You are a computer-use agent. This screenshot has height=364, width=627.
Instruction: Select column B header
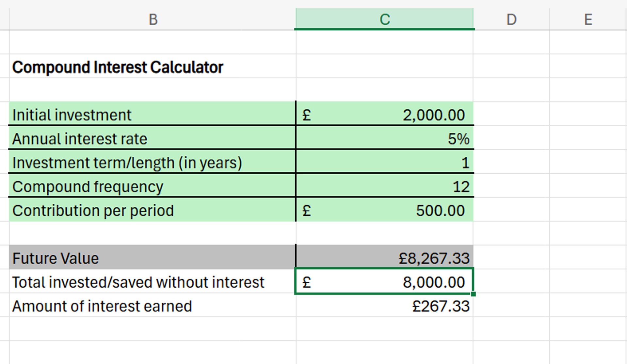tap(153, 20)
